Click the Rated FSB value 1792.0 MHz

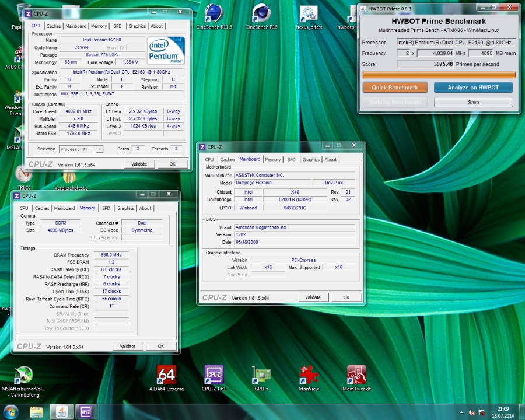78,134
